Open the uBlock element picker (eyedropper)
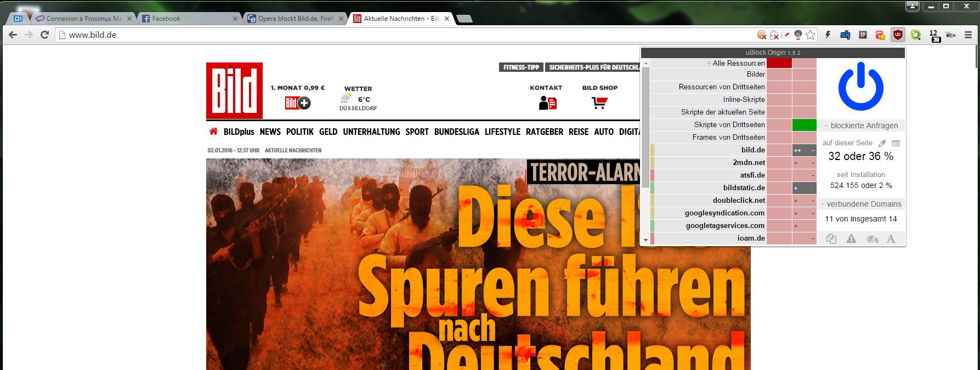This screenshot has width=980, height=370. 882,143
